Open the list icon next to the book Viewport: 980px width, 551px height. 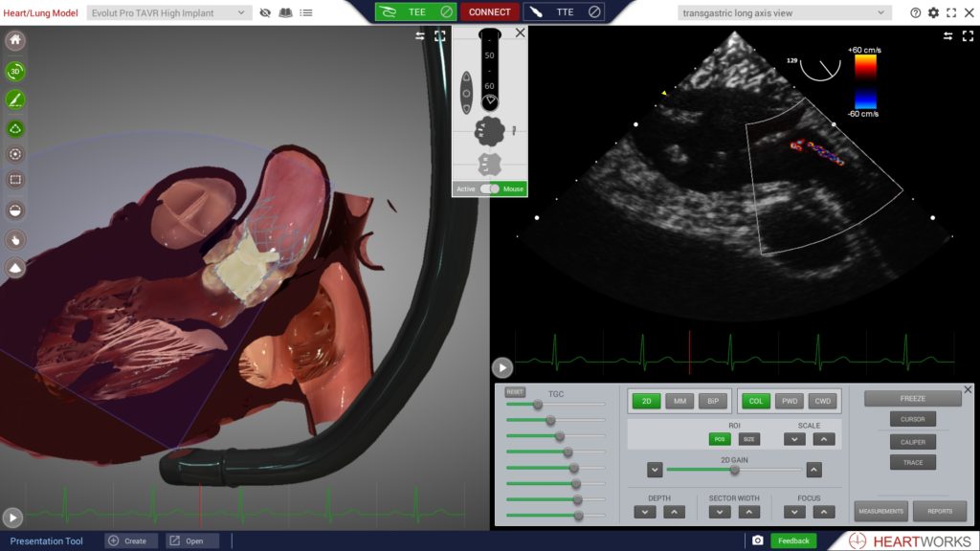306,12
